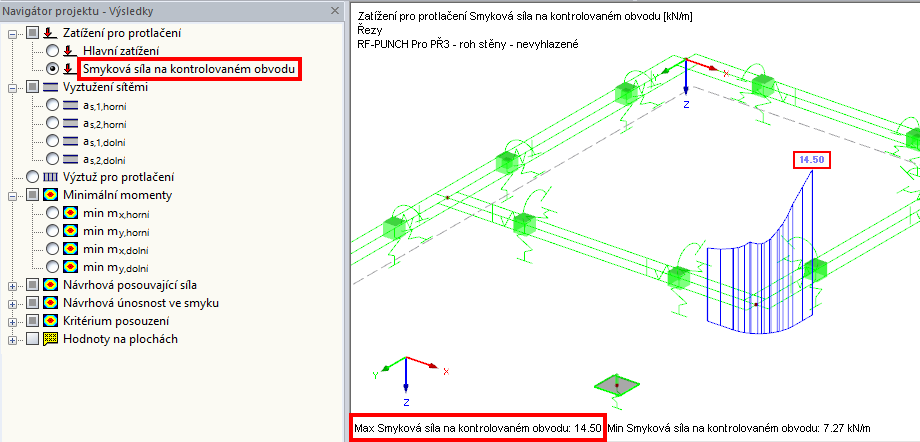
Task: Toggle the Návrhová posouvající síla checkbox
Action: pyautogui.click(x=32, y=285)
